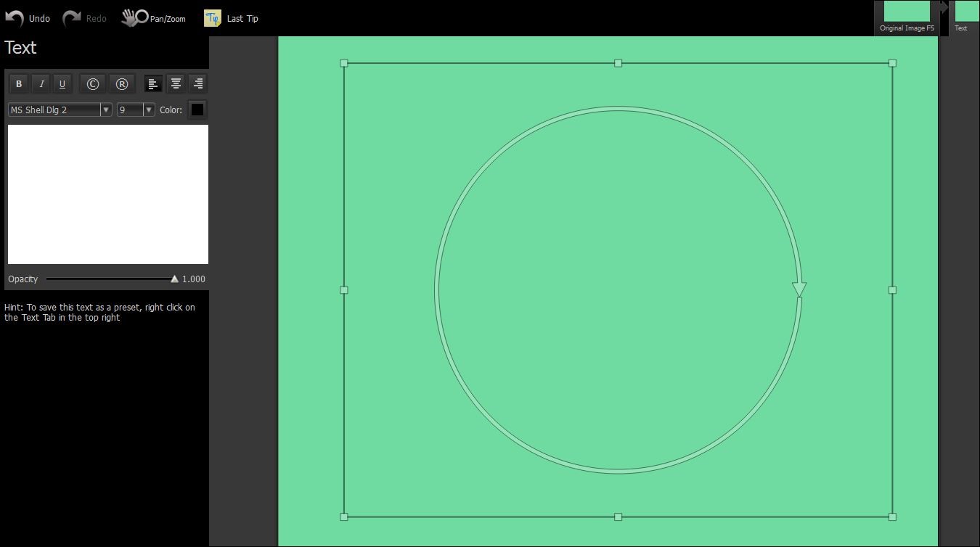Click the font name field

[x=54, y=110]
